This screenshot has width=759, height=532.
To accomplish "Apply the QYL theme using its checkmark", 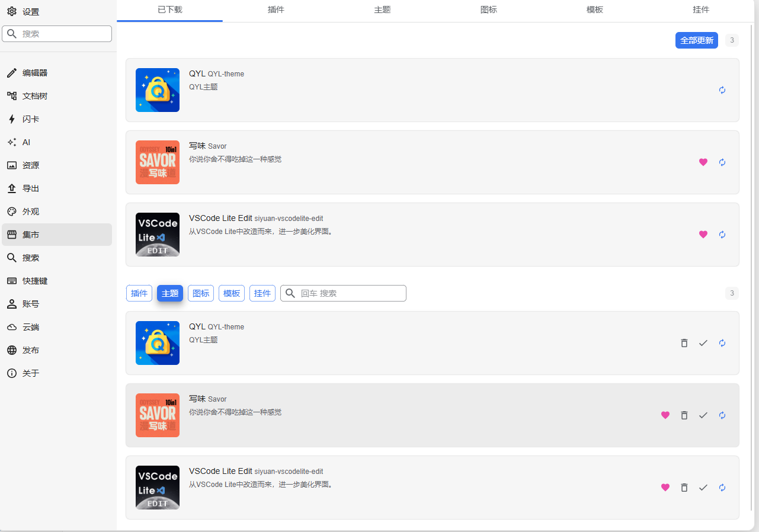I will pyautogui.click(x=703, y=343).
